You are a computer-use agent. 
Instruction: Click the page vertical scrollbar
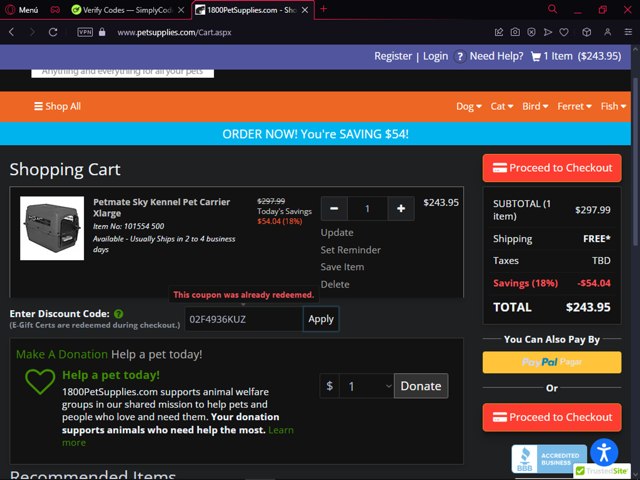636,161
